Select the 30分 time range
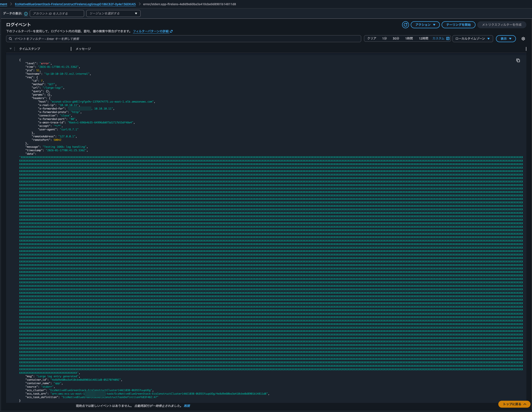 point(396,38)
